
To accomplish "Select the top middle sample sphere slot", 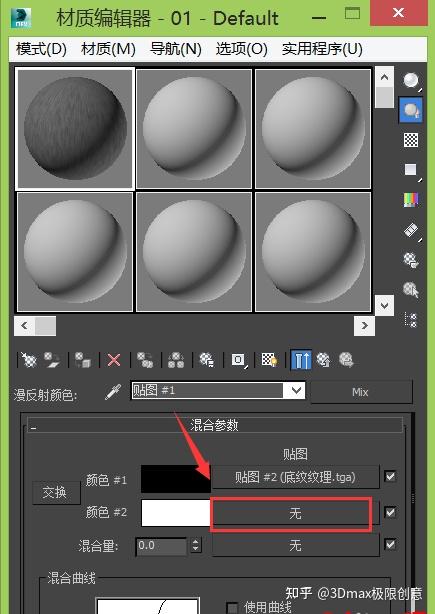I will tap(194, 129).
